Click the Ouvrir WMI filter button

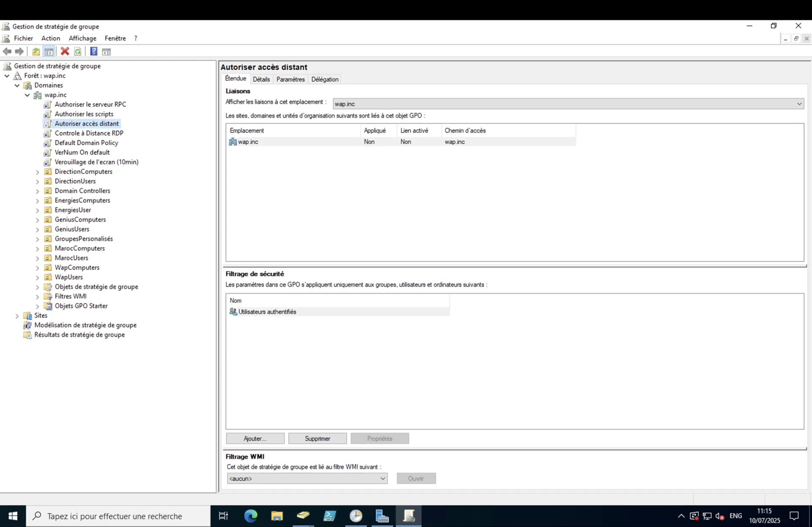[x=416, y=478]
